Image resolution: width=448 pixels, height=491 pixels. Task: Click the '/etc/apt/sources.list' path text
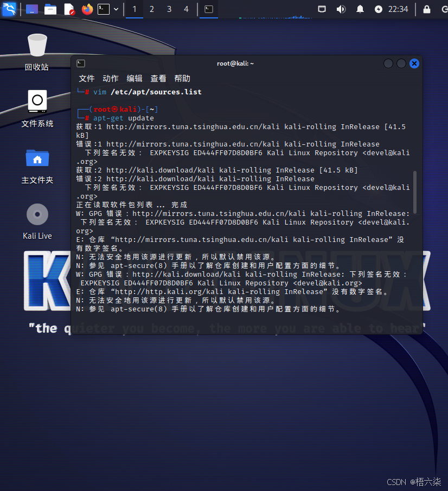pyautogui.click(x=156, y=92)
